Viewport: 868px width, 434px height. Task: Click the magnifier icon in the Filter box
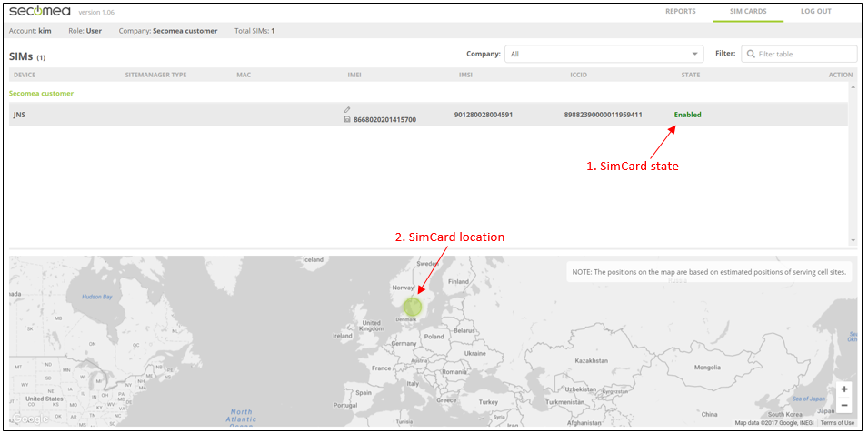751,55
